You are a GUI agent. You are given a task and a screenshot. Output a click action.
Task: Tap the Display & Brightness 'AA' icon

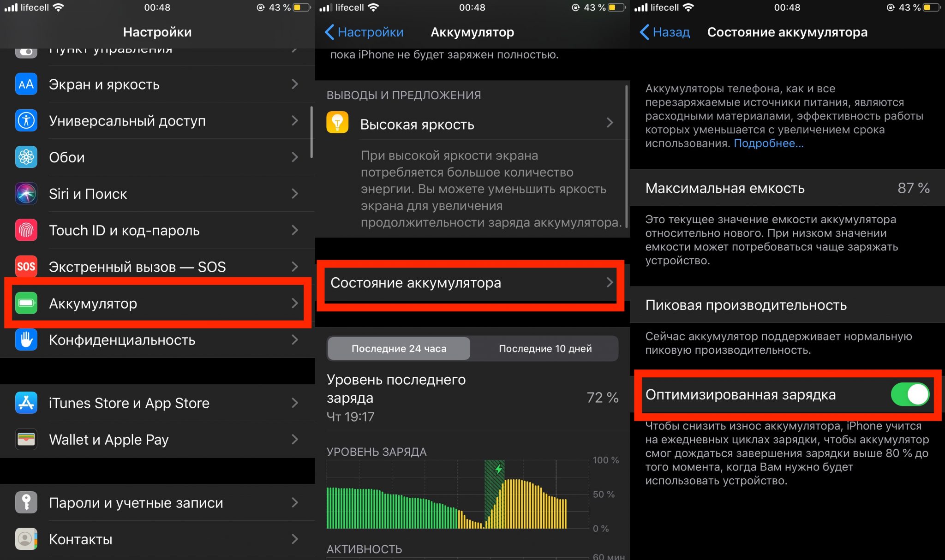(26, 84)
